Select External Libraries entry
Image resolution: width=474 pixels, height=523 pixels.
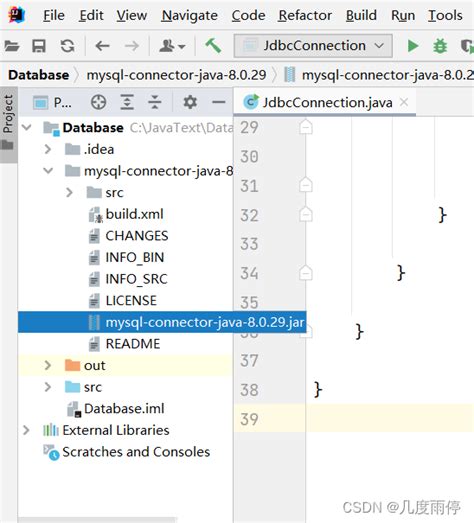coord(125,430)
